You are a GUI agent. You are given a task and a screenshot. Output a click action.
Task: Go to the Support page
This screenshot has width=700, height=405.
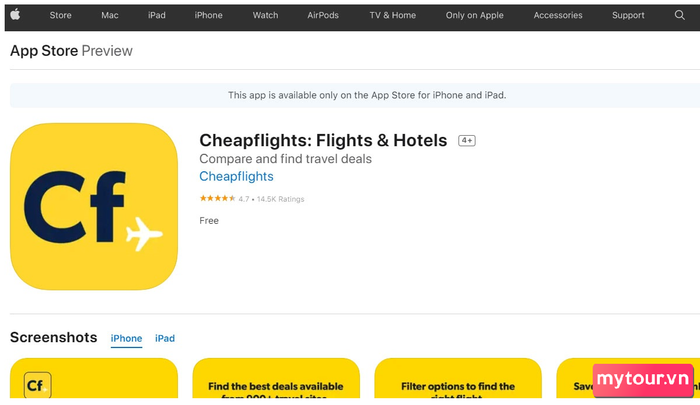pyautogui.click(x=628, y=15)
